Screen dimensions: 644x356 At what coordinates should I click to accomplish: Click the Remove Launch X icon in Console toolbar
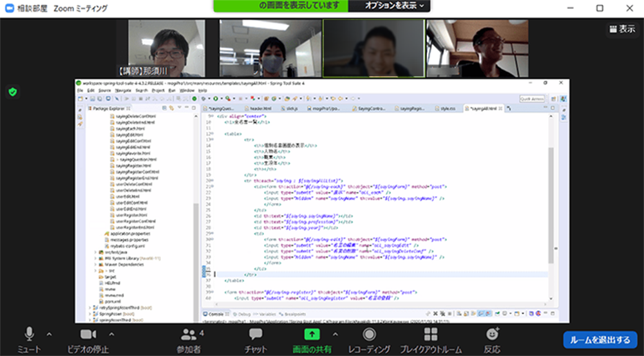click(435, 314)
